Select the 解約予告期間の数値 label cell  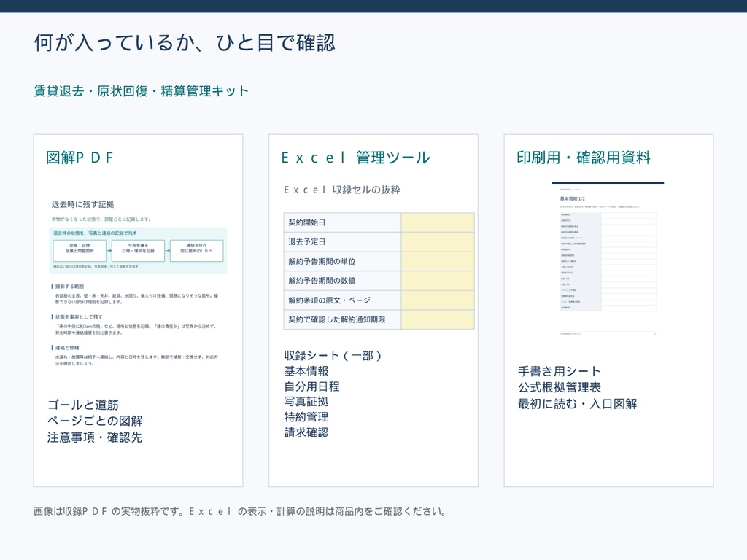(343, 281)
